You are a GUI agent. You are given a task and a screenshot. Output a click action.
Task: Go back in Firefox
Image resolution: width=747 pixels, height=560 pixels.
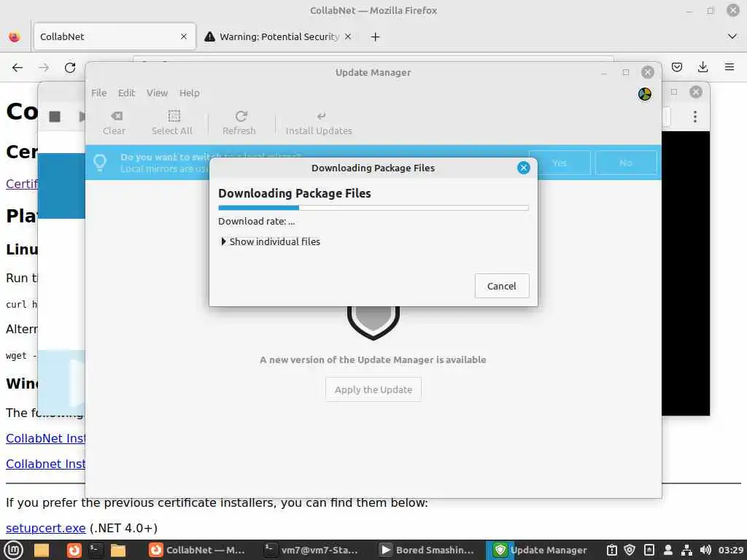[x=18, y=68]
